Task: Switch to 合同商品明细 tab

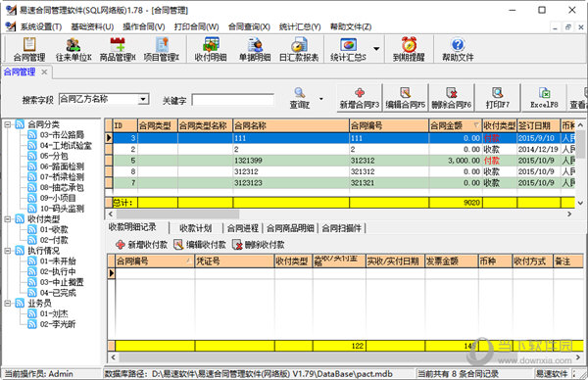Action: (x=290, y=228)
